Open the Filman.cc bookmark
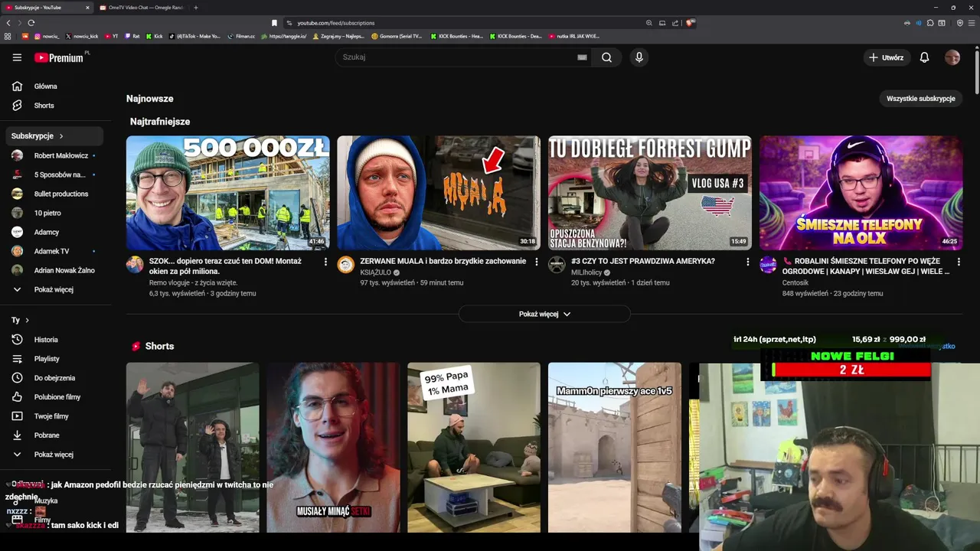The height and width of the screenshot is (551, 980). tap(242, 36)
